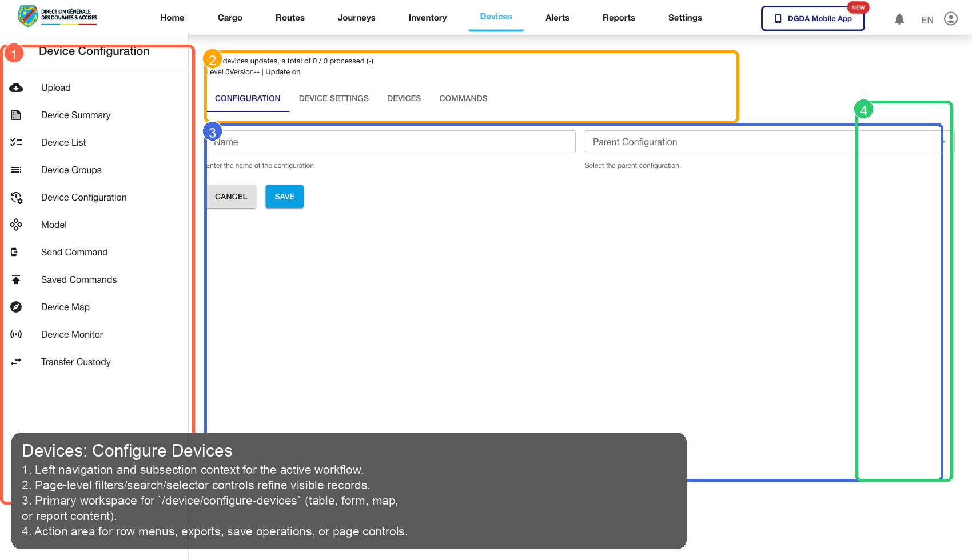
Task: Click the Send Command device icon
Action: click(x=16, y=252)
